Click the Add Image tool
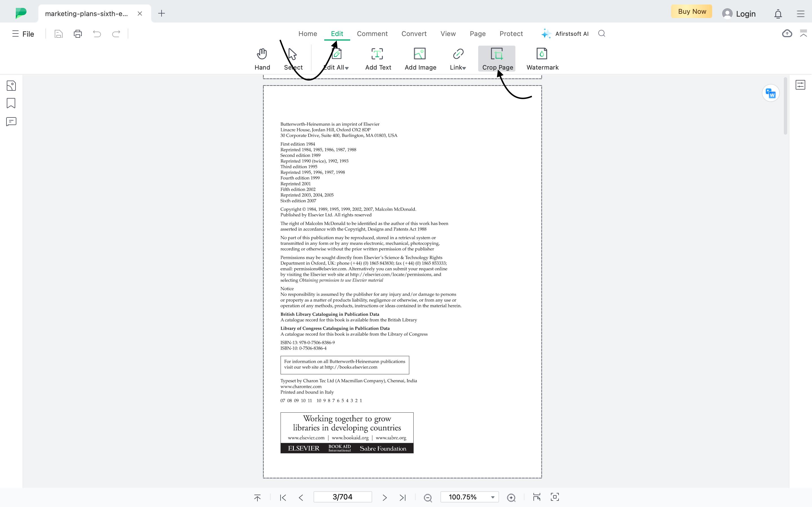The image size is (812, 507). click(420, 58)
